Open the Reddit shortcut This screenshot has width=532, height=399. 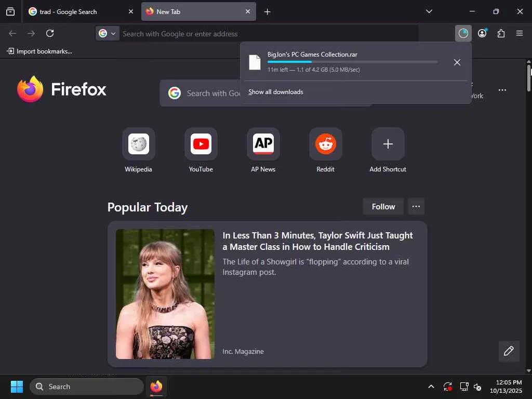click(x=326, y=144)
